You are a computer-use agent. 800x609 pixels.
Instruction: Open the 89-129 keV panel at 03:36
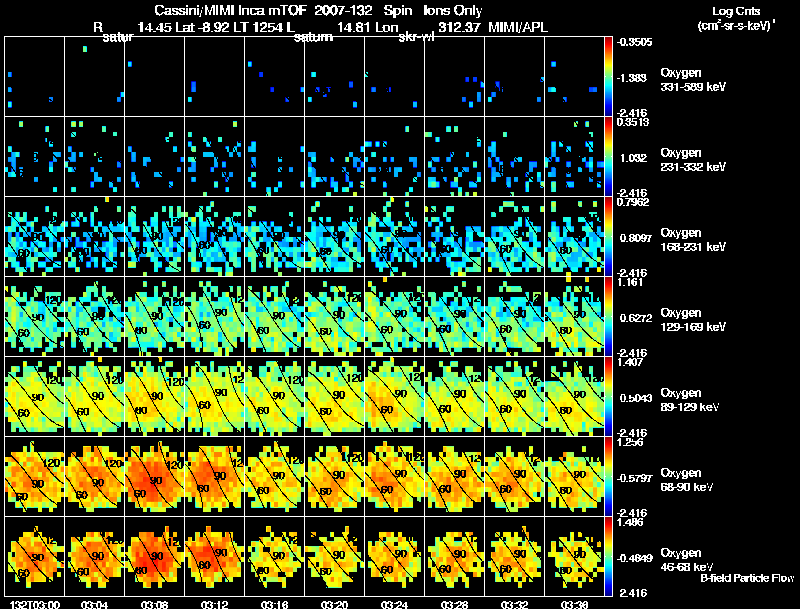point(574,397)
